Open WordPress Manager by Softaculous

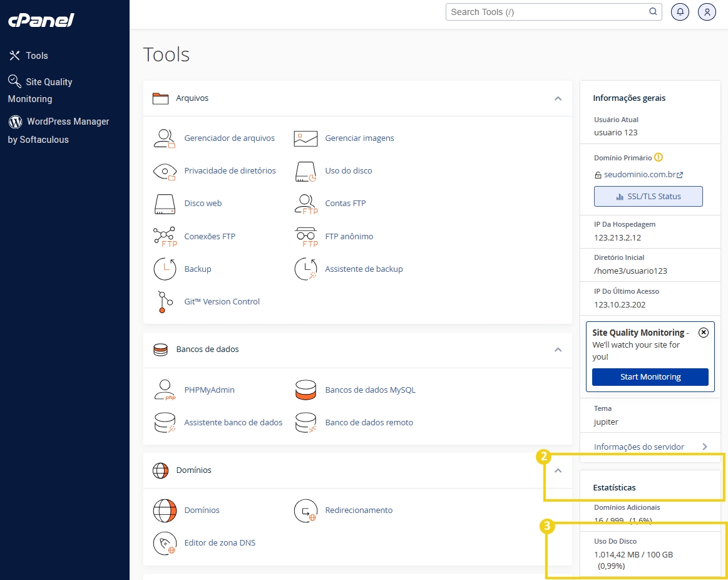point(59,130)
